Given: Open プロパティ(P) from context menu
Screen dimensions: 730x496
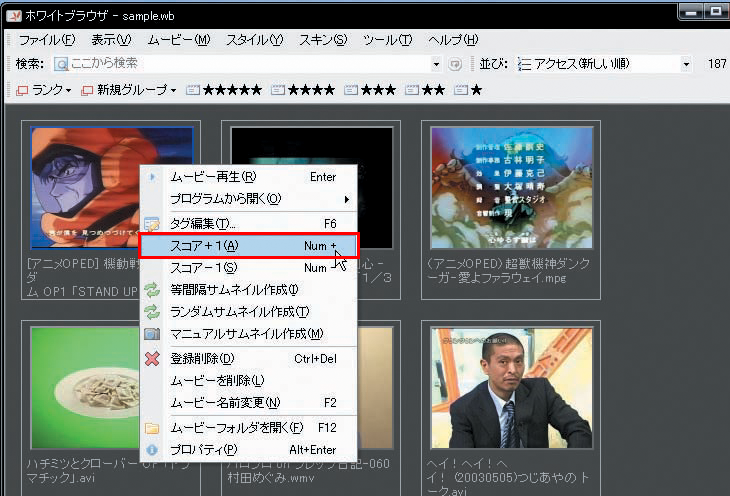Looking at the screenshot, I should pyautogui.click(x=248, y=450).
